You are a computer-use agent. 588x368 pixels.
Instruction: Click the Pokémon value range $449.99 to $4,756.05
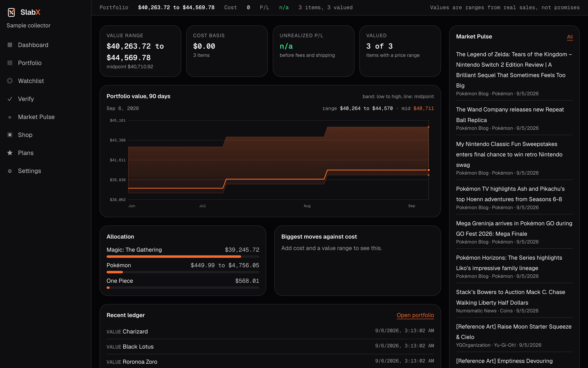(225, 265)
